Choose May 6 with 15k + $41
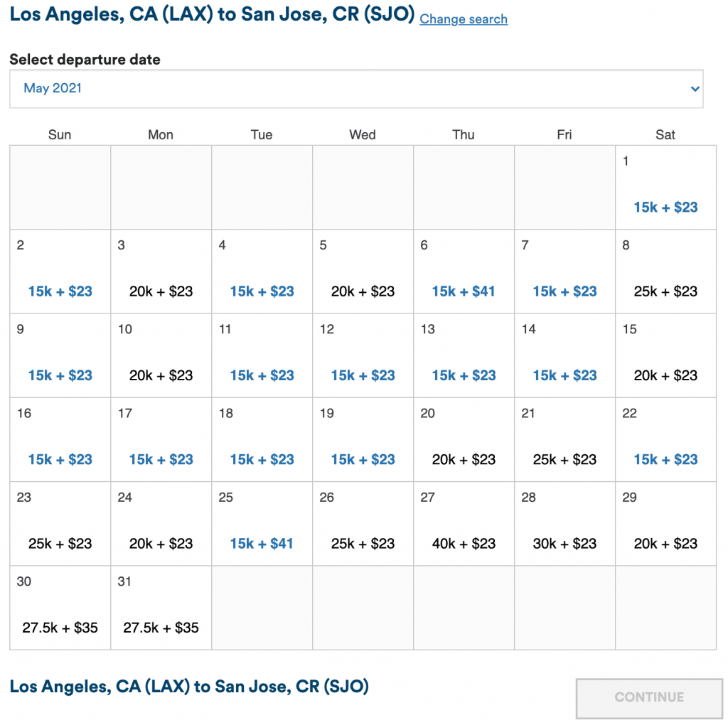The image size is (728, 725). click(x=464, y=291)
